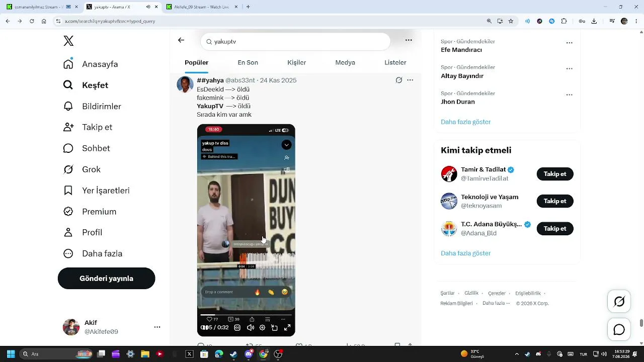Open the Premium page
This screenshot has height=362, width=644.
click(90, 212)
